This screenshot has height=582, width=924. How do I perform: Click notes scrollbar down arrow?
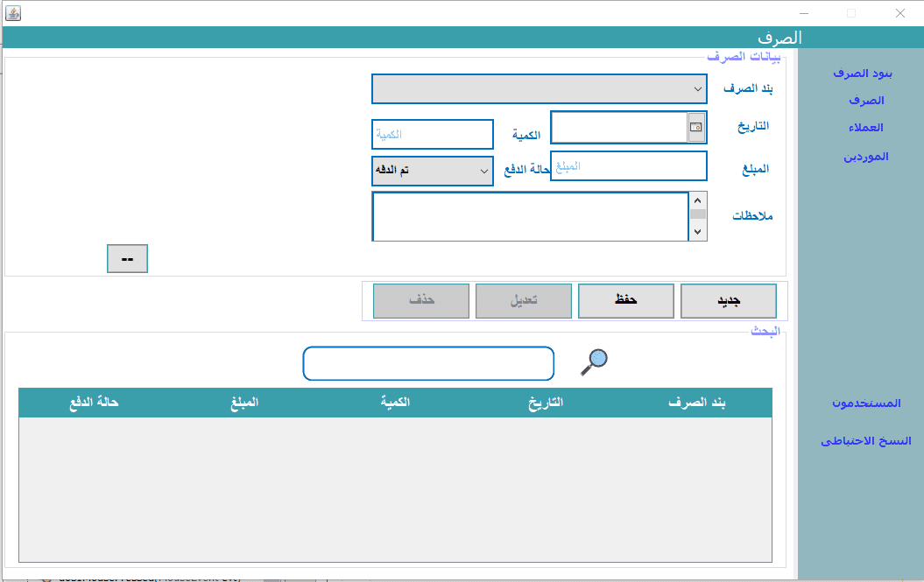point(698,232)
